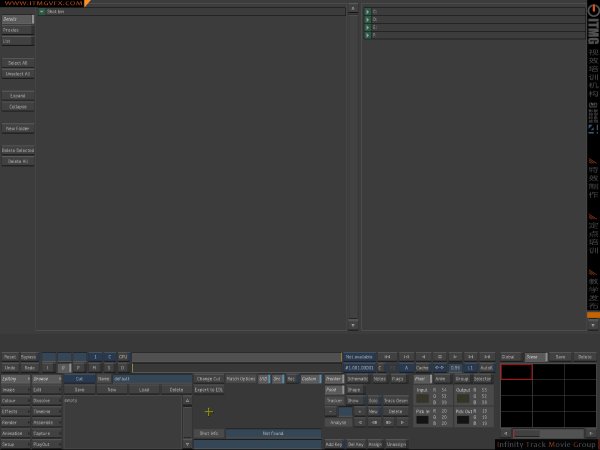Viewport: 600px width, 450px height.
Task: Collapse the Shot bin folder
Action: coord(42,12)
